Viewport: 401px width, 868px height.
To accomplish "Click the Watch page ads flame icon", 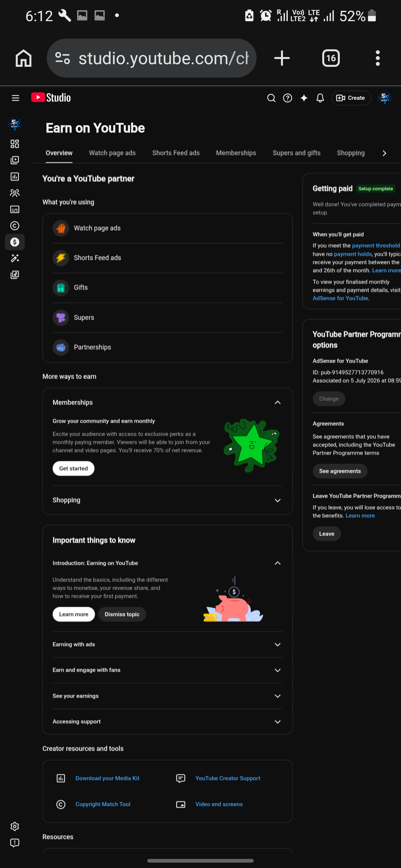I will tap(61, 228).
